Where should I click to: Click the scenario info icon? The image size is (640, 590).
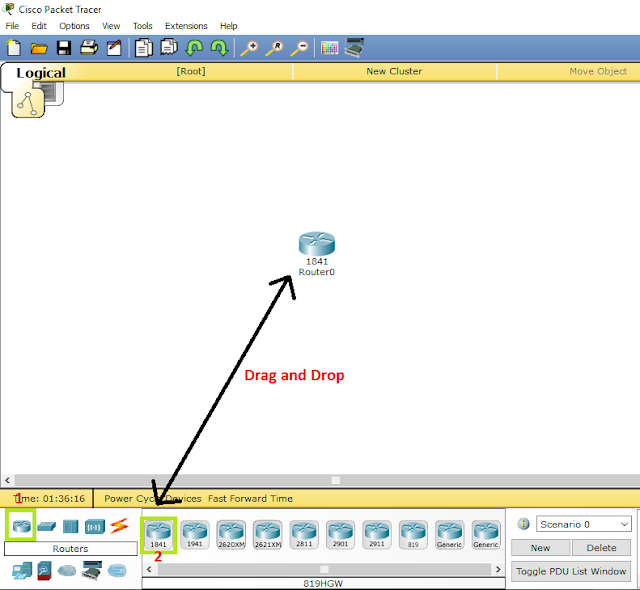(523, 523)
